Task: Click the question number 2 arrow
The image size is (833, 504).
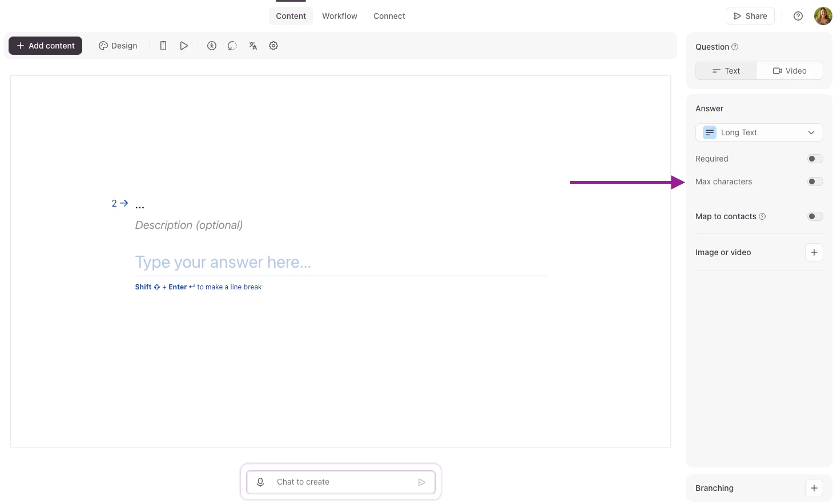Action: (x=120, y=203)
